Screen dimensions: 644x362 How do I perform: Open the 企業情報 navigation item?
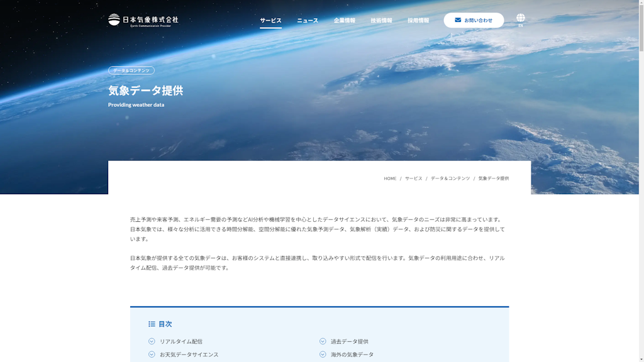coord(344,21)
